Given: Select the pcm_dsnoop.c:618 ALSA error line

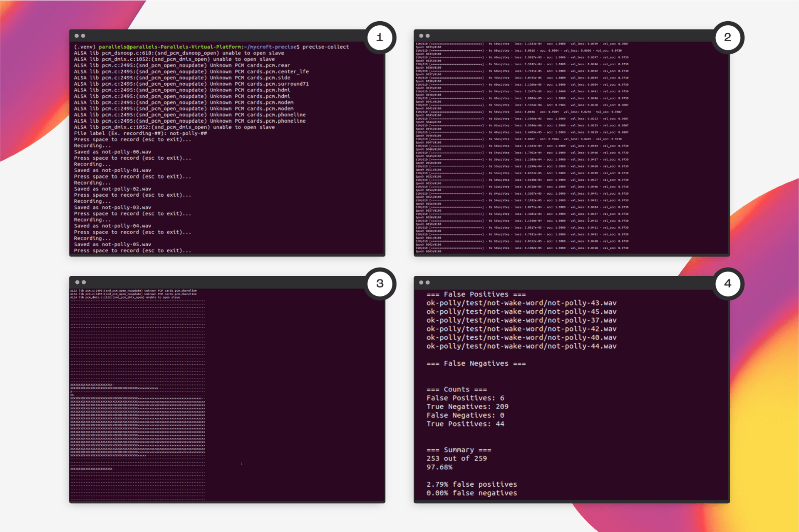Looking at the screenshot, I should click(x=179, y=53).
